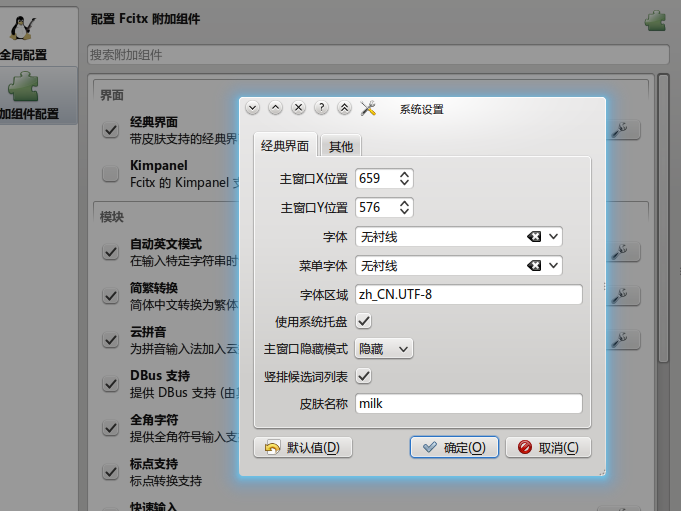Clear the 菜单字体 font field with its erase icon

[x=534, y=265]
